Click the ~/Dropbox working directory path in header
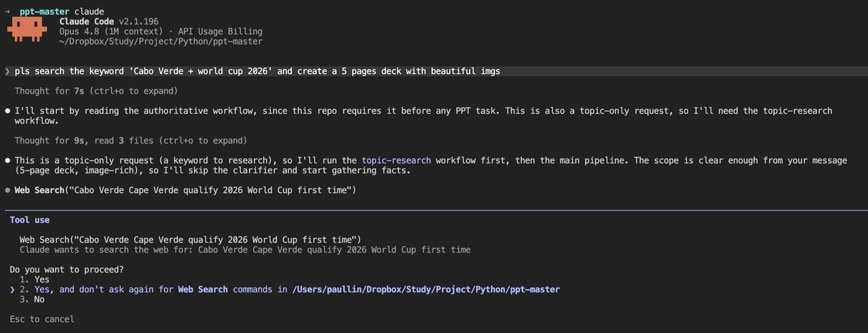Screen dimensions: 868x333 (x=161, y=41)
